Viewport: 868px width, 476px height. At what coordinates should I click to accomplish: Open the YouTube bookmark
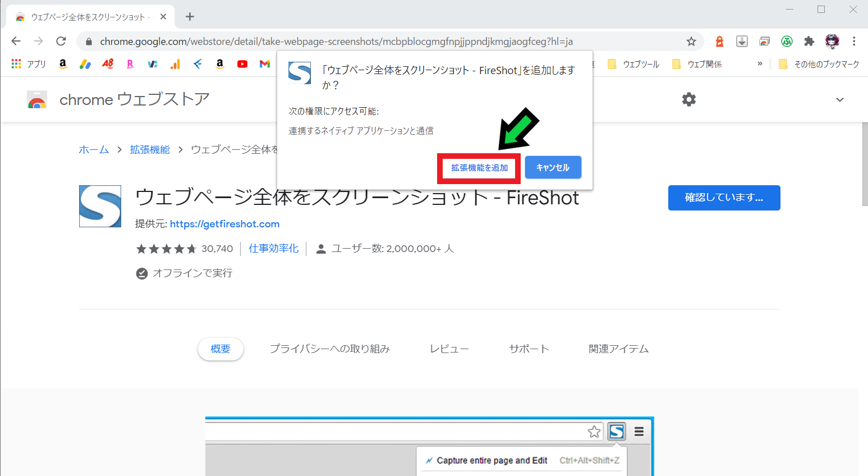coord(242,64)
